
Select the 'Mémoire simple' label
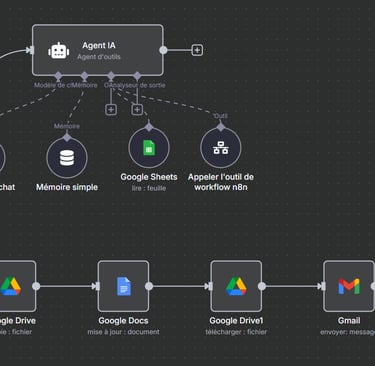pos(67,187)
